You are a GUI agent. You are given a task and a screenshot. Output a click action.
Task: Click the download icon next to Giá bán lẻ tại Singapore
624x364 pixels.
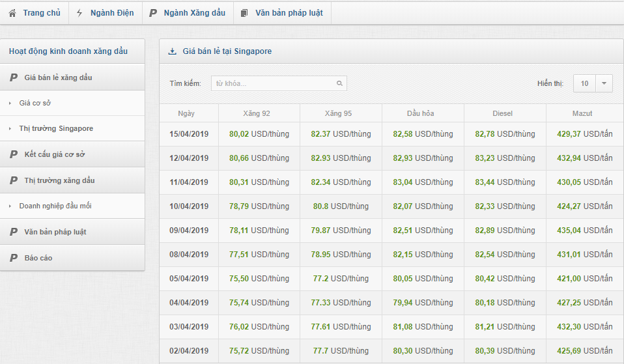click(173, 51)
